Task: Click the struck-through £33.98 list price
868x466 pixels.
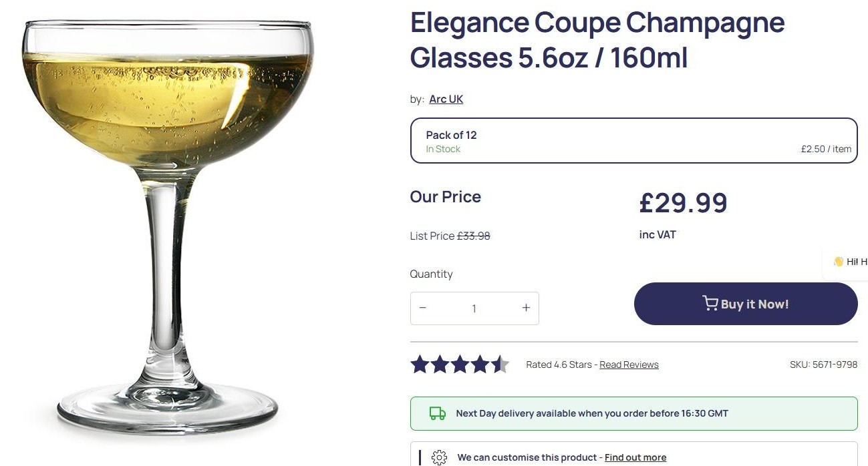Action: [x=473, y=236]
